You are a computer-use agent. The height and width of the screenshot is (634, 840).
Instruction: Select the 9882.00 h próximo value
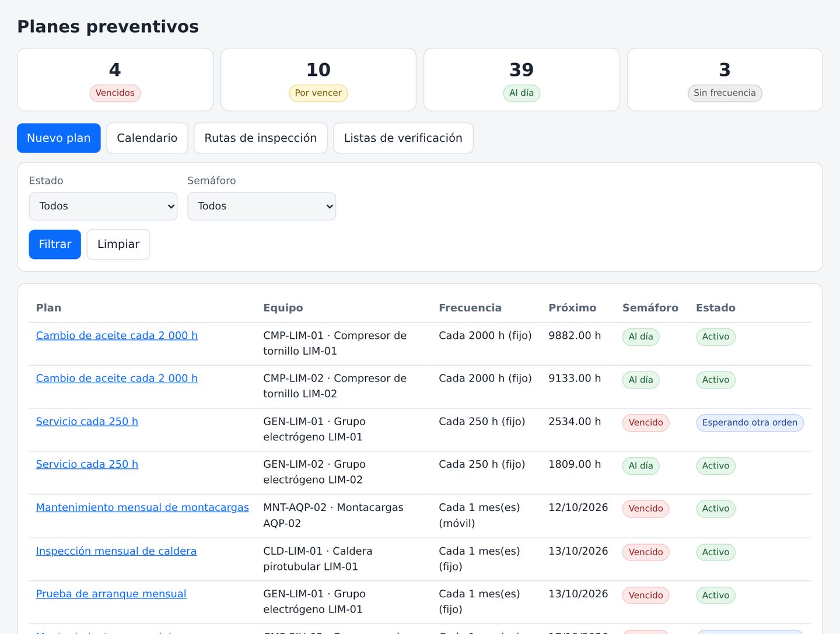click(x=575, y=335)
